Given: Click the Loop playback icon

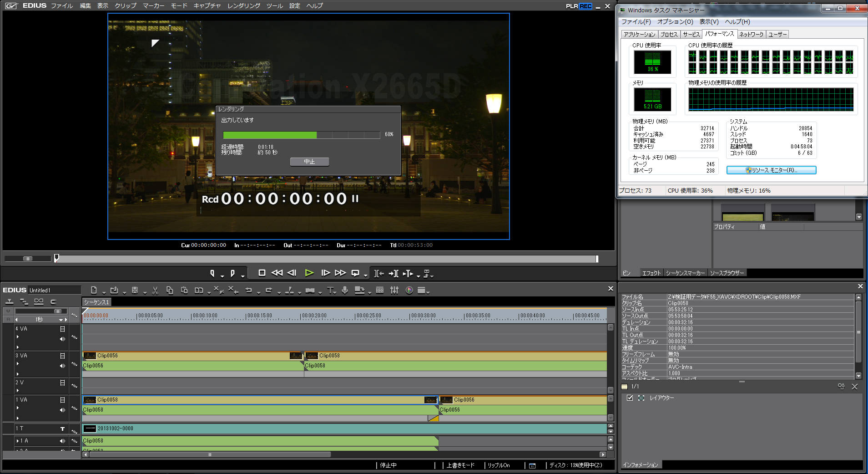Looking at the screenshot, I should (355, 273).
